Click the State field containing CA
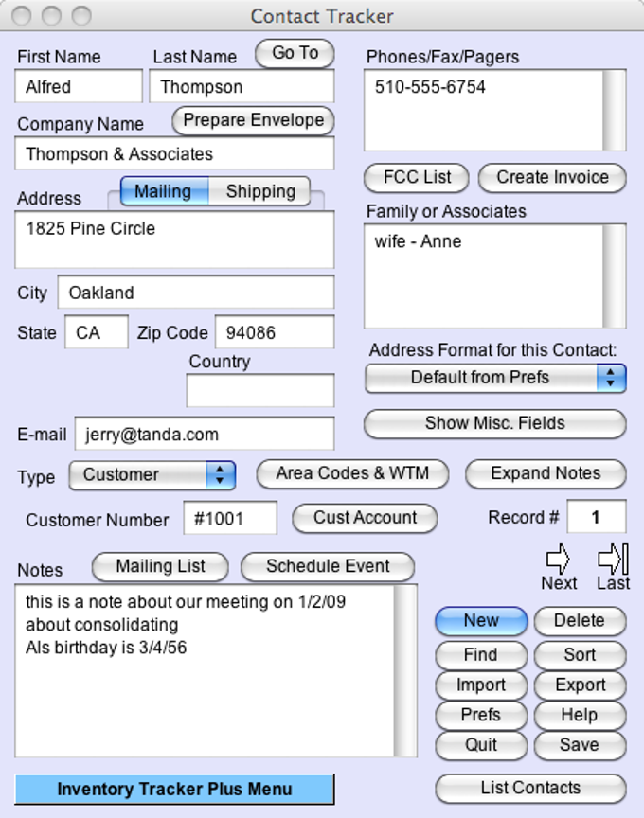The image size is (644, 818). pyautogui.click(x=97, y=331)
